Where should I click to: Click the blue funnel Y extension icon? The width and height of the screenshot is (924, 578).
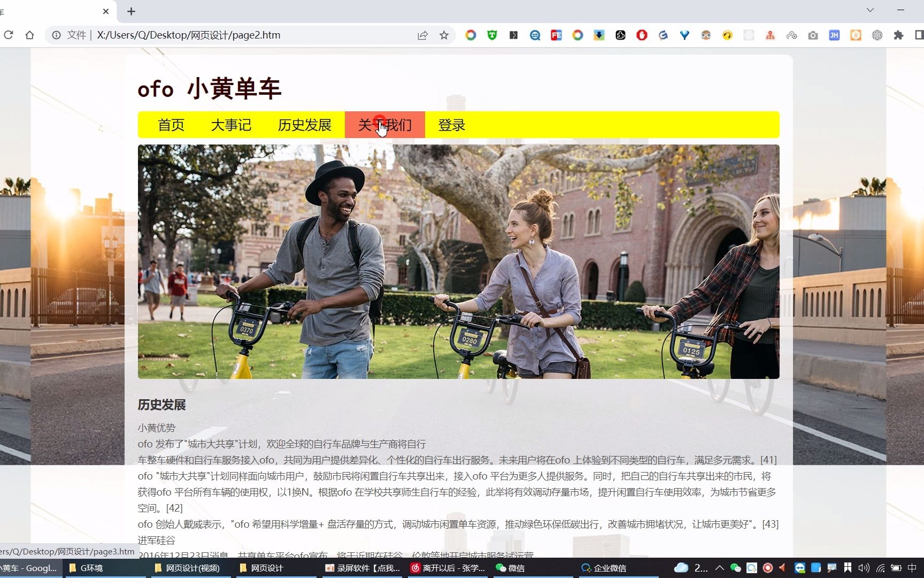click(684, 35)
